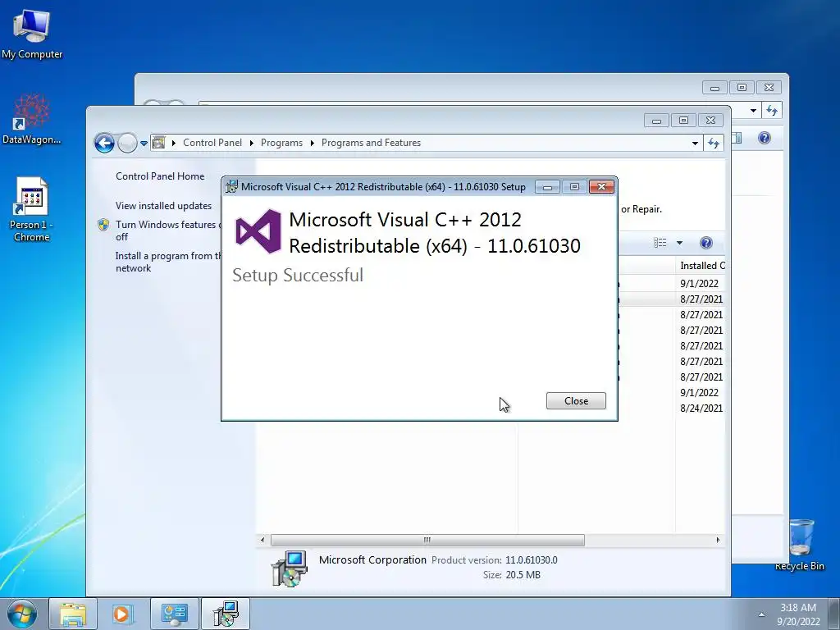Select the DataWagon desktop shortcut
Screen dimensions: 840x630
(32, 120)
